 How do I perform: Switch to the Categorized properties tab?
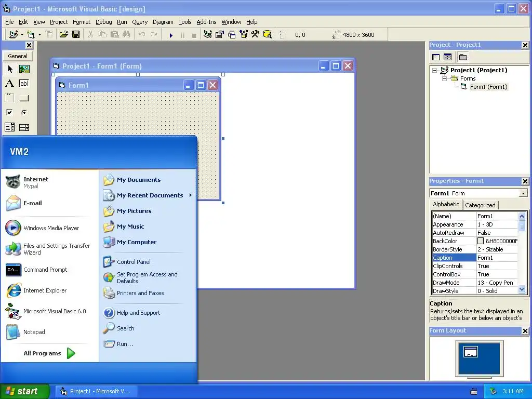tap(480, 205)
